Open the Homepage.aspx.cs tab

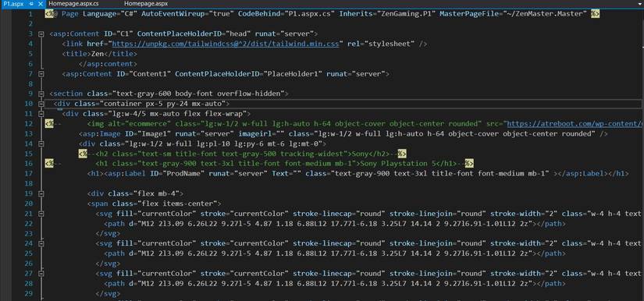73,4
